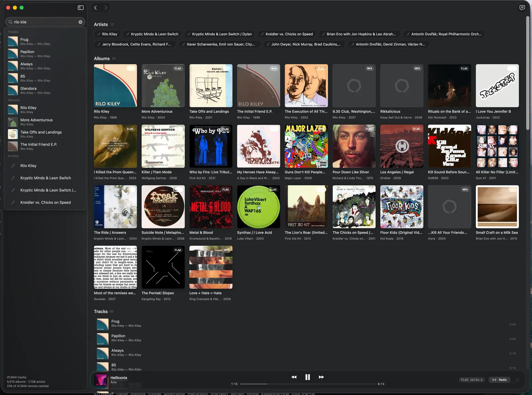Skip to the next track
The height and width of the screenshot is (395, 532).
(321, 377)
